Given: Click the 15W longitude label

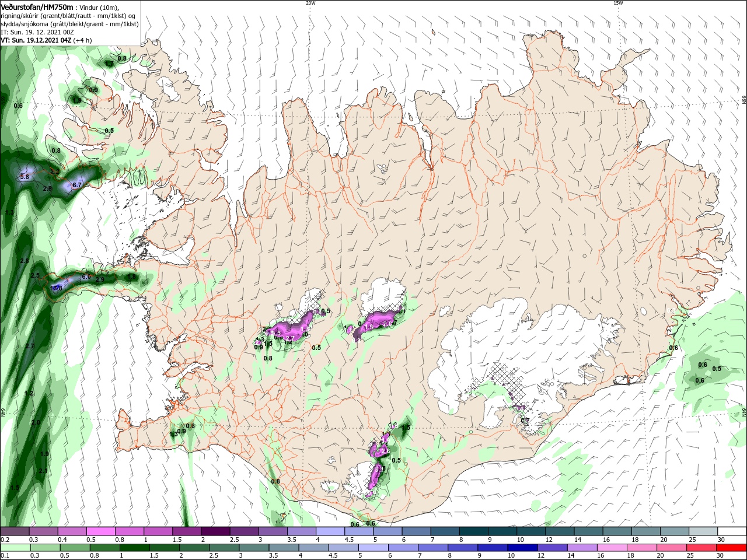Looking at the screenshot, I should (618, 3).
